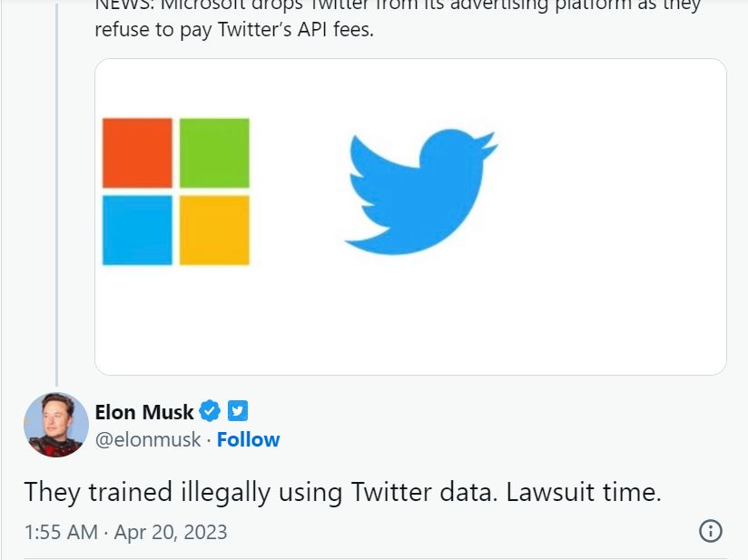Screen dimensions: 748x560
Task: Click the blue verified checkmark badge
Action: tap(210, 412)
